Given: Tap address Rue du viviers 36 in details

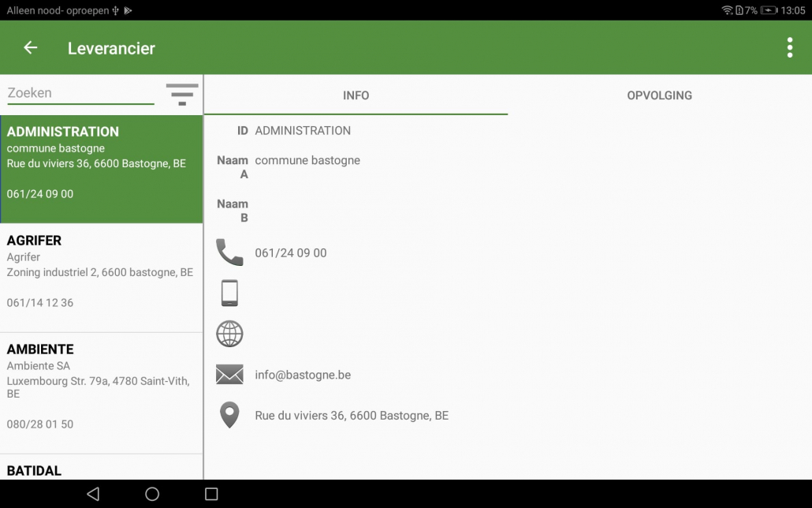Looking at the screenshot, I should (352, 416).
